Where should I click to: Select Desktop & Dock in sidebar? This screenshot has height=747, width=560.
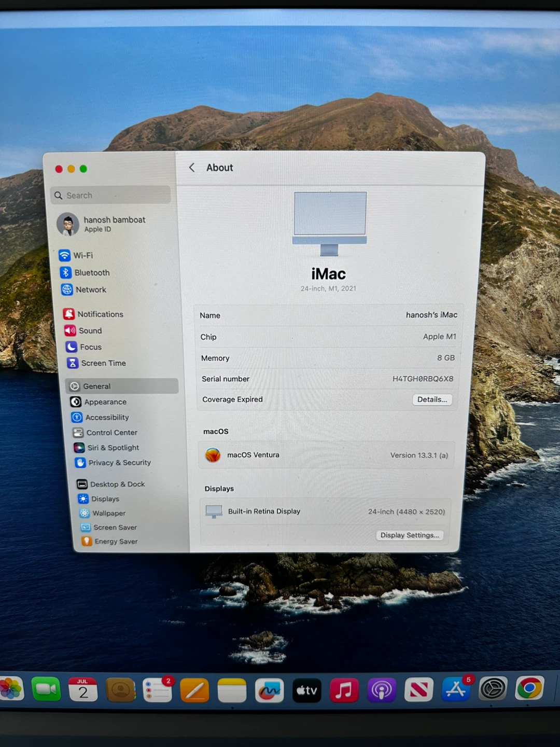[111, 484]
